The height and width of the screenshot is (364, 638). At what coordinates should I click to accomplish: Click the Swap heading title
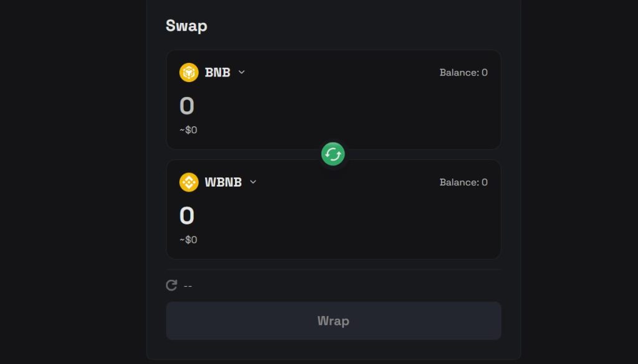(x=186, y=26)
